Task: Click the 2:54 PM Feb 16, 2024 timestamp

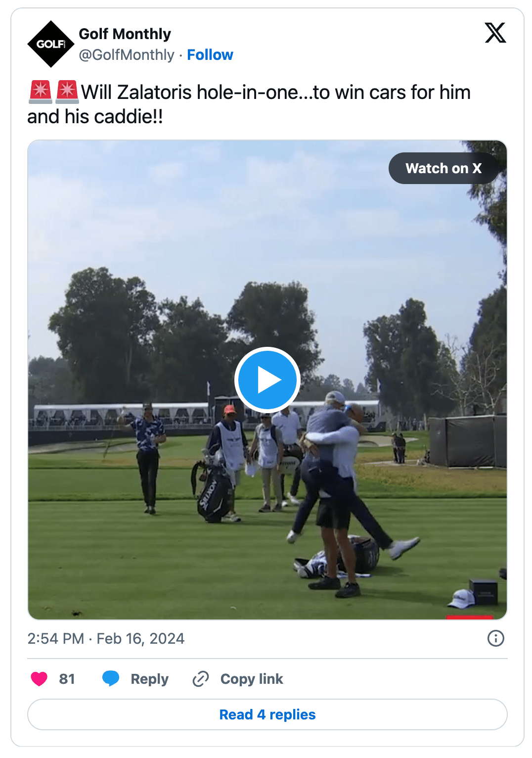Action: (106, 639)
